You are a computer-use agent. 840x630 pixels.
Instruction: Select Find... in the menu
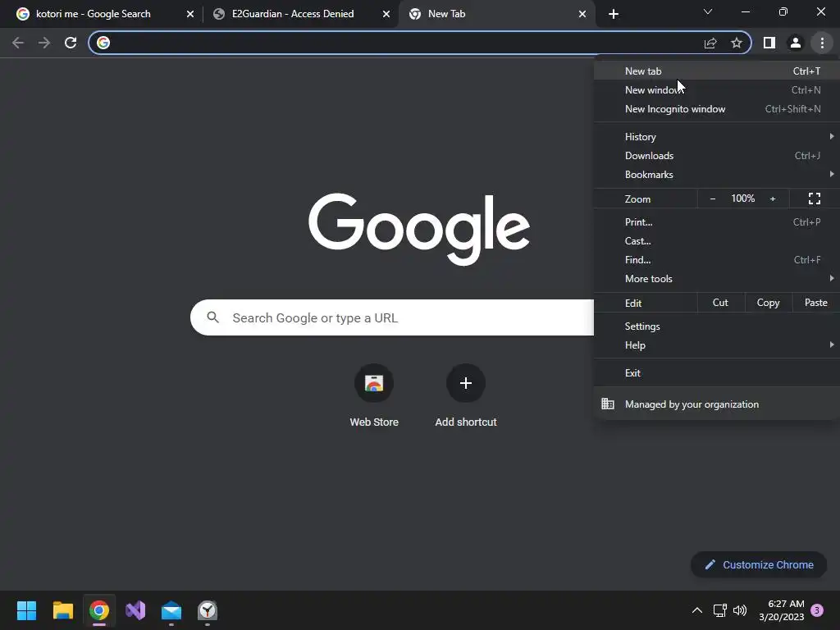pos(717,260)
